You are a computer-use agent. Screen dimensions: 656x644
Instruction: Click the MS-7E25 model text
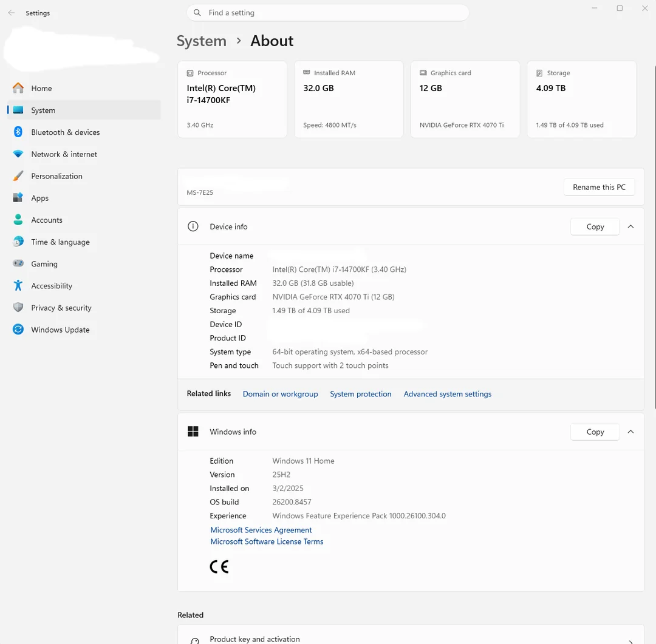tap(200, 192)
